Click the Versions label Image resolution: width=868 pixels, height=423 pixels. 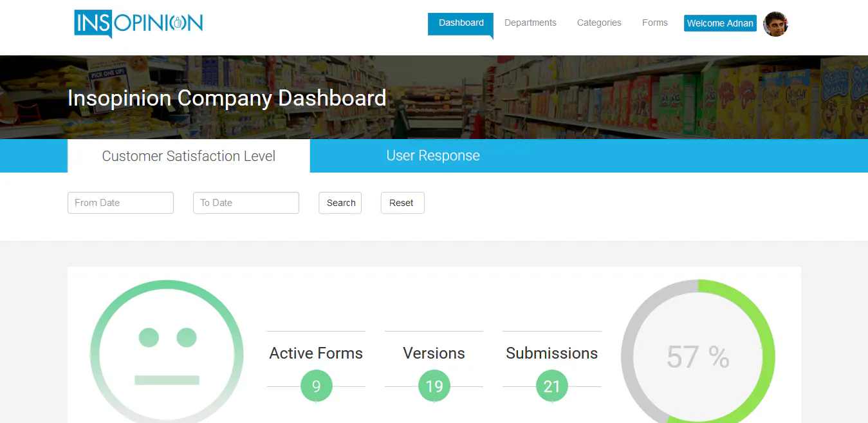[x=434, y=353]
